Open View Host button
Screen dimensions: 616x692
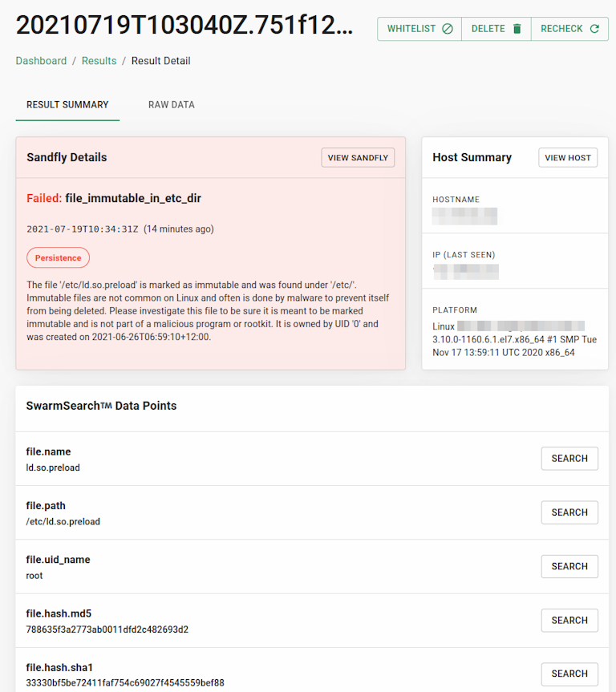point(568,157)
